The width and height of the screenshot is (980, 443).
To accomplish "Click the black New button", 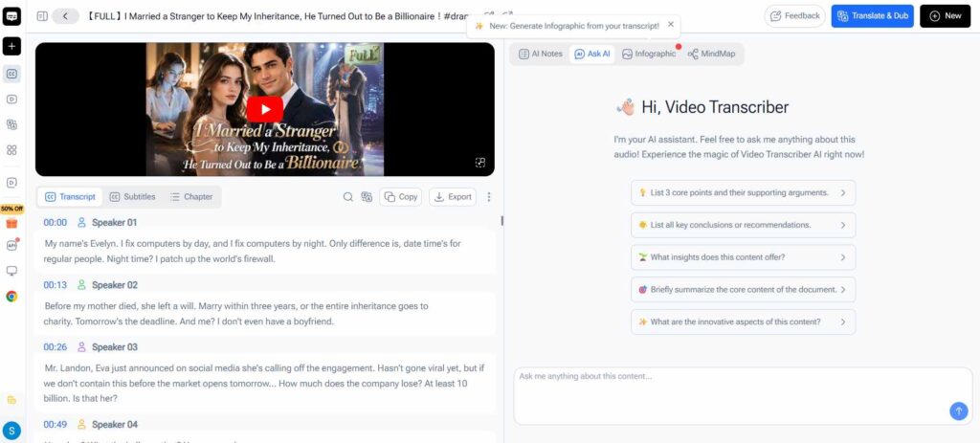I will (945, 16).
